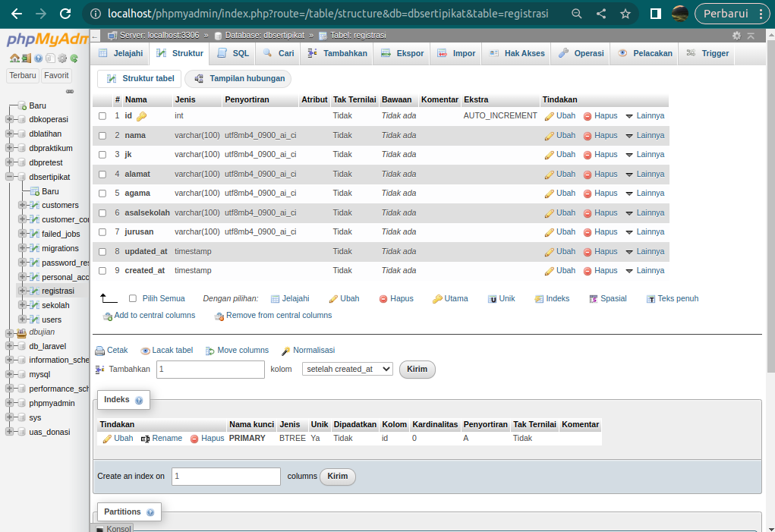Click Kirim button to add columns
775x532 pixels.
click(417, 369)
